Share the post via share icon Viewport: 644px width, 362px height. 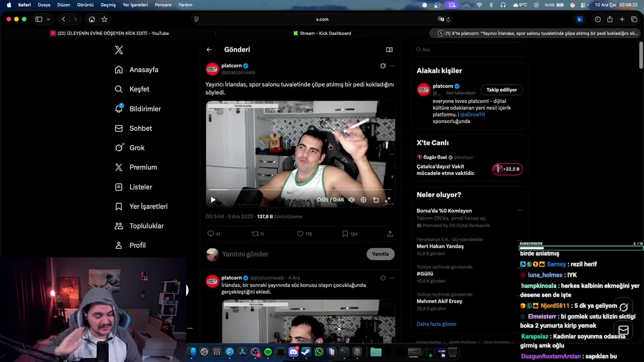390,234
